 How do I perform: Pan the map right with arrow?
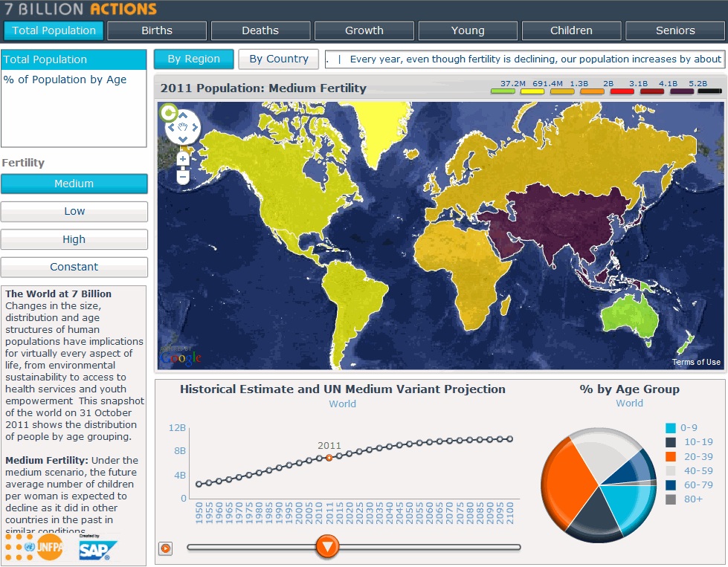pos(193,127)
